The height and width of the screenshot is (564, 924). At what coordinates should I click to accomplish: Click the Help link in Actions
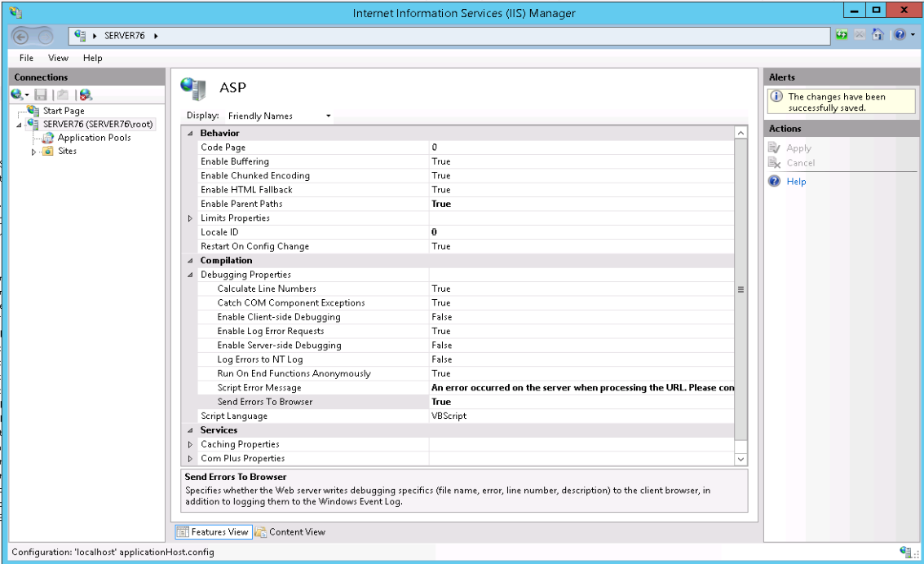(796, 181)
